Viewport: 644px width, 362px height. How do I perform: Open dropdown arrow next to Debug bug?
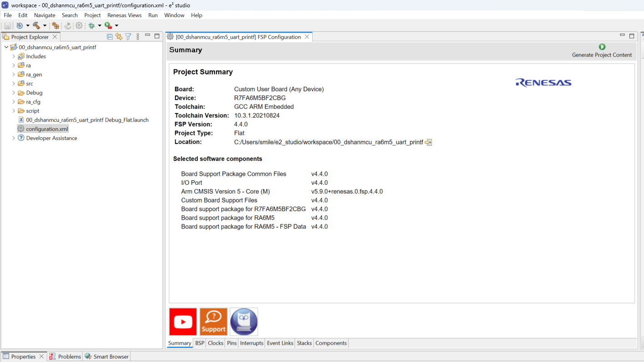(x=100, y=26)
